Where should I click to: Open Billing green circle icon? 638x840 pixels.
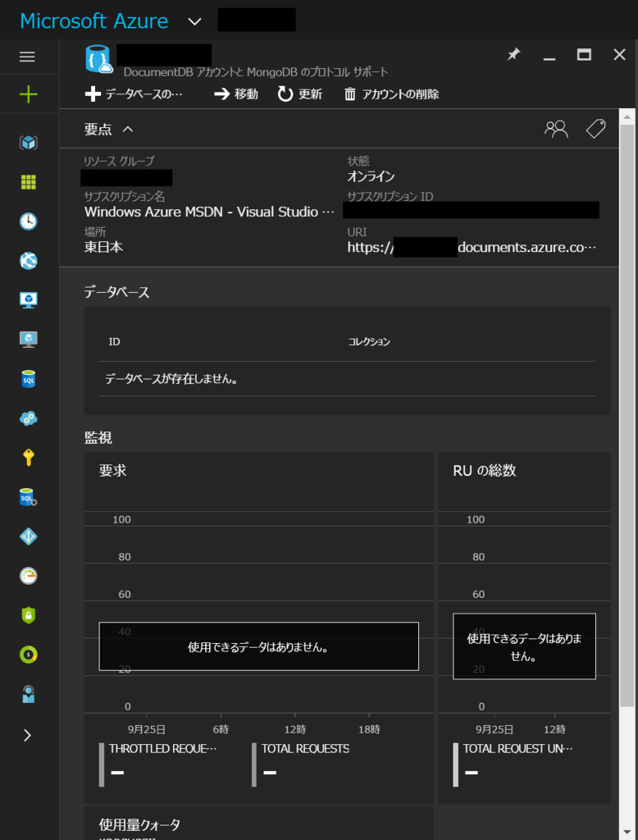click(x=29, y=655)
